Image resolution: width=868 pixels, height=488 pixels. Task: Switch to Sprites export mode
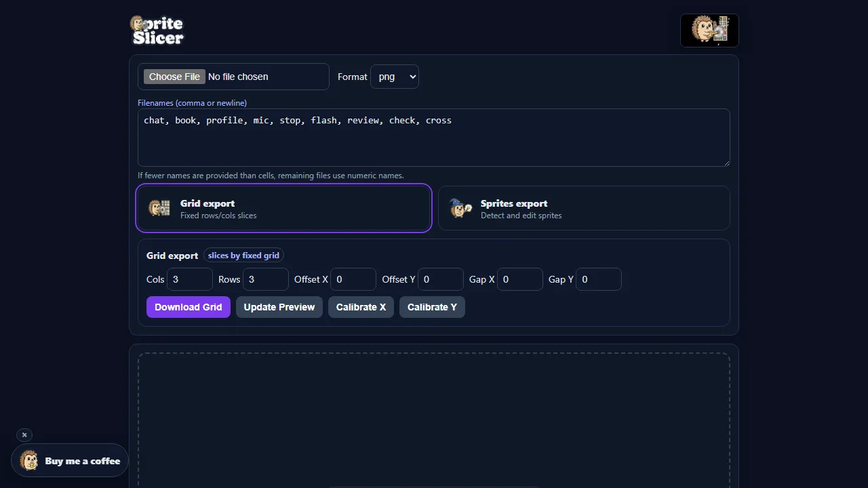coord(583,208)
